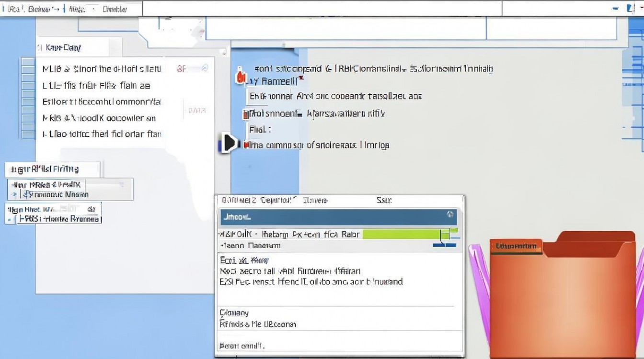Select the 'Jmoo' dark blue header row
The height and width of the screenshot is (359, 644).
(x=335, y=217)
